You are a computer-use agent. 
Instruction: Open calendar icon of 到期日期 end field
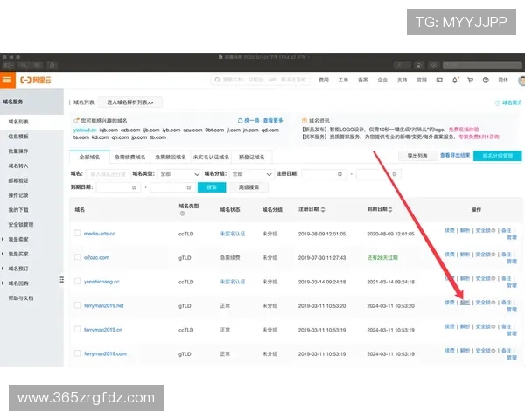coord(188,187)
